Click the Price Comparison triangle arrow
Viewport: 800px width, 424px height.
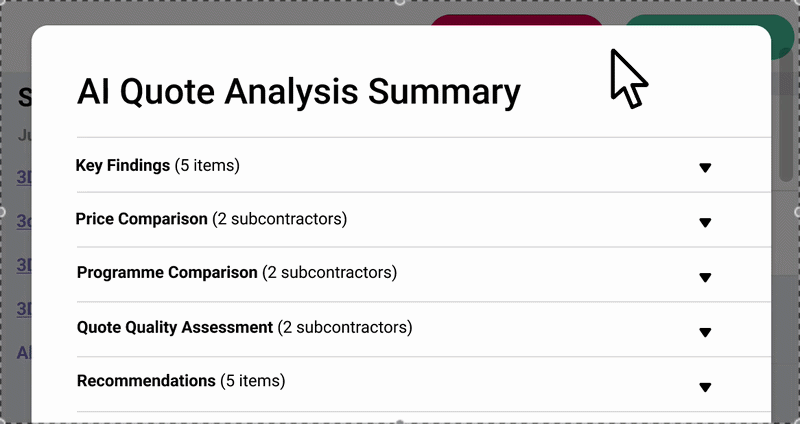click(705, 222)
